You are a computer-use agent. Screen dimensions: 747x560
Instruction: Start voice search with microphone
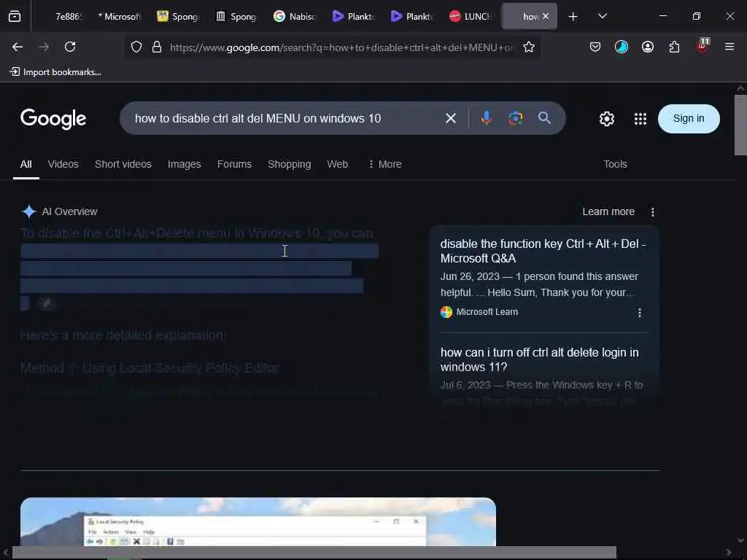(x=486, y=118)
